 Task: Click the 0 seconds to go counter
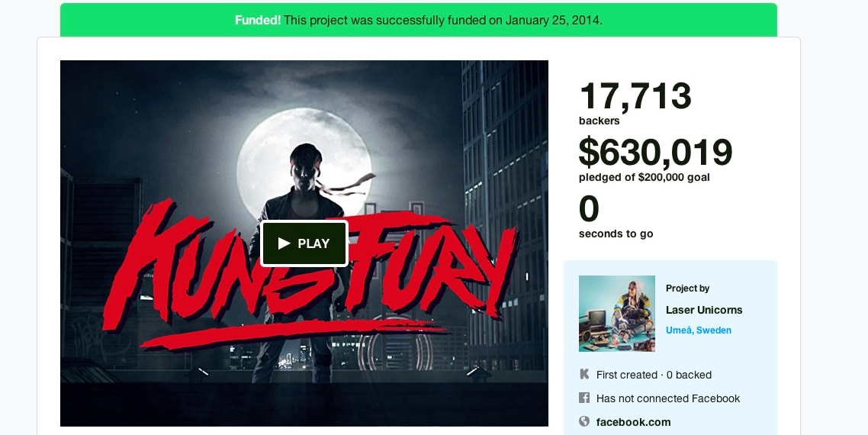589,209
